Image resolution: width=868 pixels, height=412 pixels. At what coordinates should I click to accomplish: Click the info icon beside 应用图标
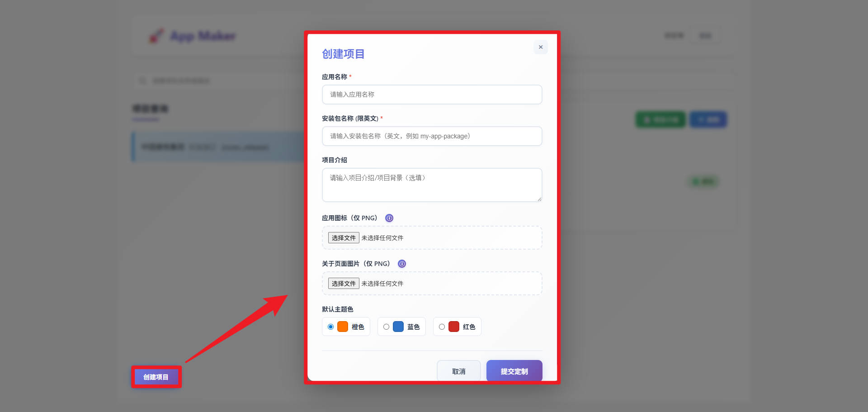click(x=389, y=218)
